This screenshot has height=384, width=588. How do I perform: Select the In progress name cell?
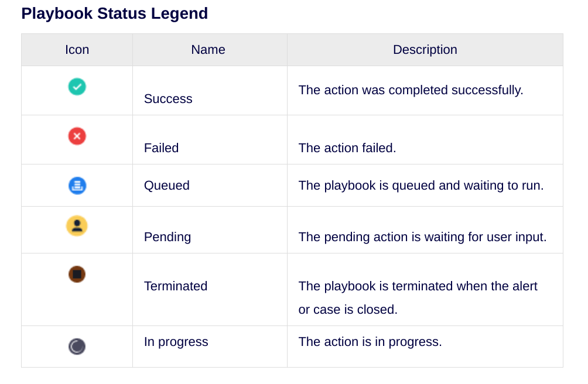(176, 342)
